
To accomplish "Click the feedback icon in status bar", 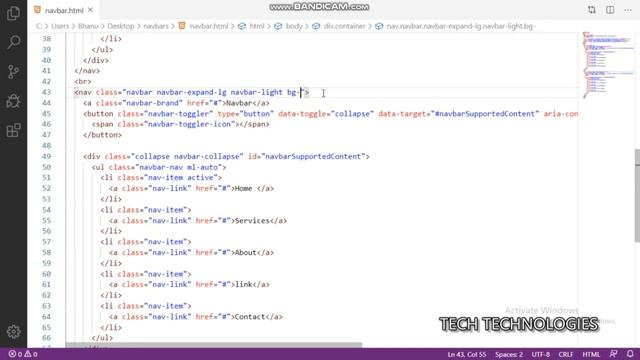I will click(613, 354).
